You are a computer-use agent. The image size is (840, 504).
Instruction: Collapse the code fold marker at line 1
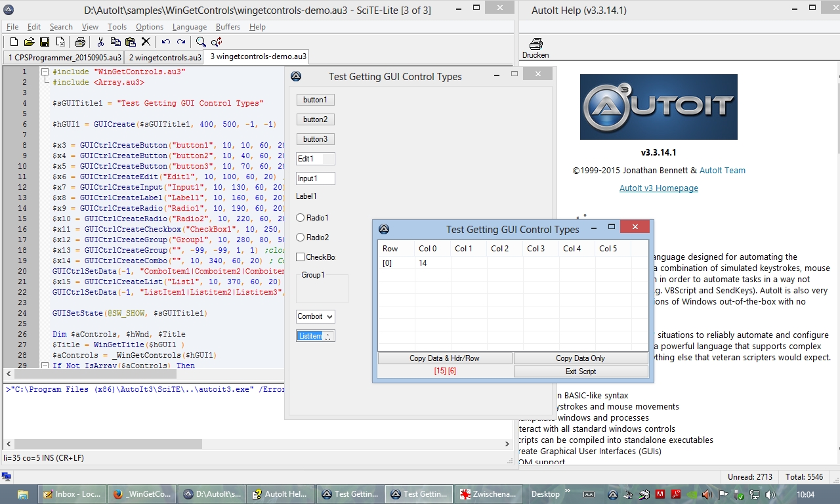click(x=45, y=72)
